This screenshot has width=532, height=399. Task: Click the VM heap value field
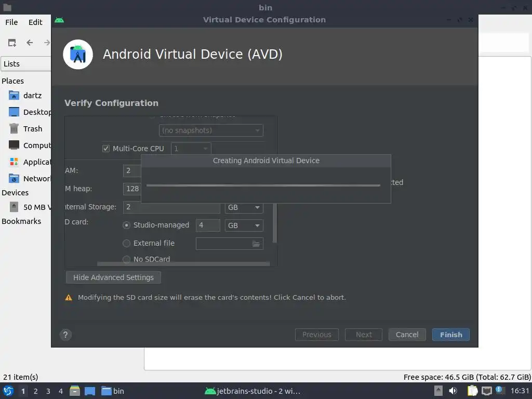[x=132, y=189]
